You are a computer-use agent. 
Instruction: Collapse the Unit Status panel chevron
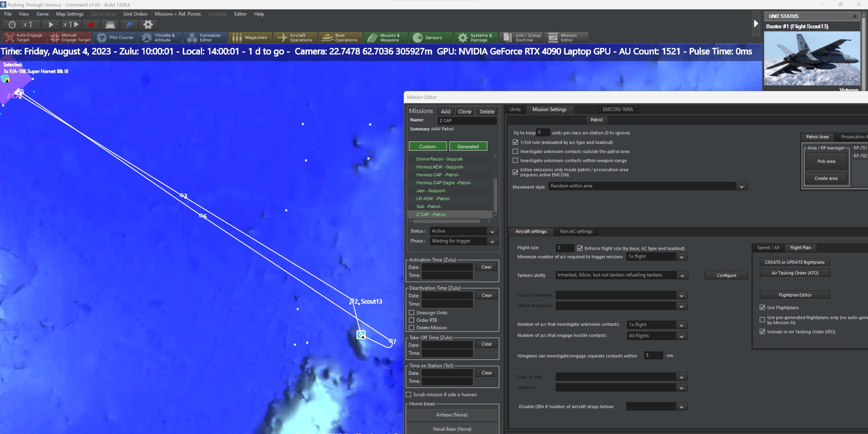(x=854, y=16)
